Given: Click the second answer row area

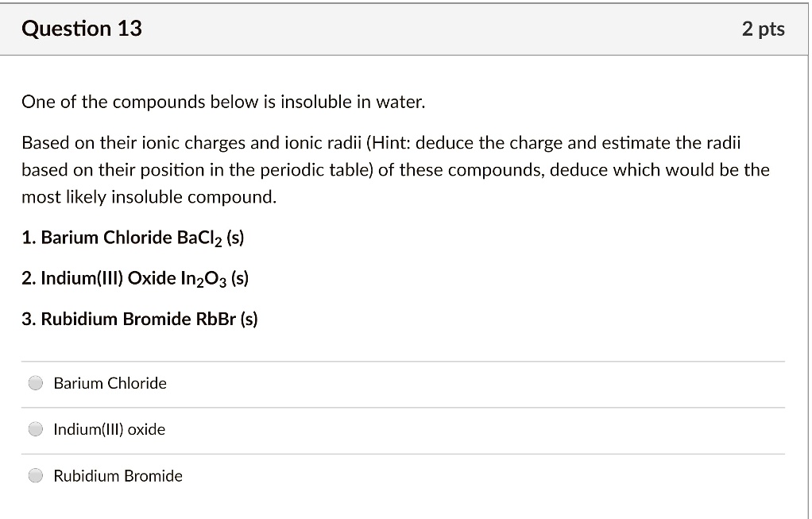Looking at the screenshot, I should coord(397,429).
